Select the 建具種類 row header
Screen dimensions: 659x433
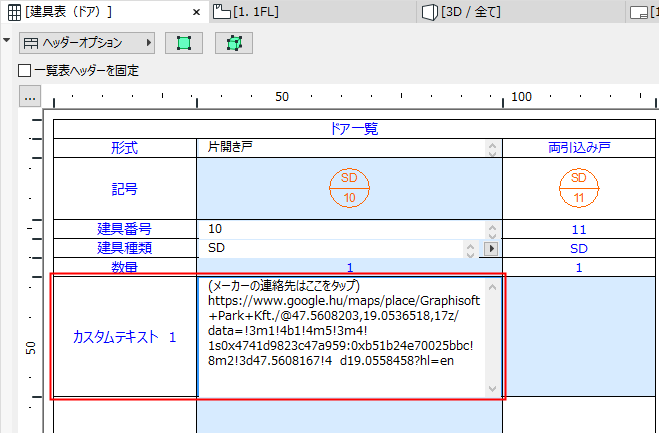click(x=125, y=248)
